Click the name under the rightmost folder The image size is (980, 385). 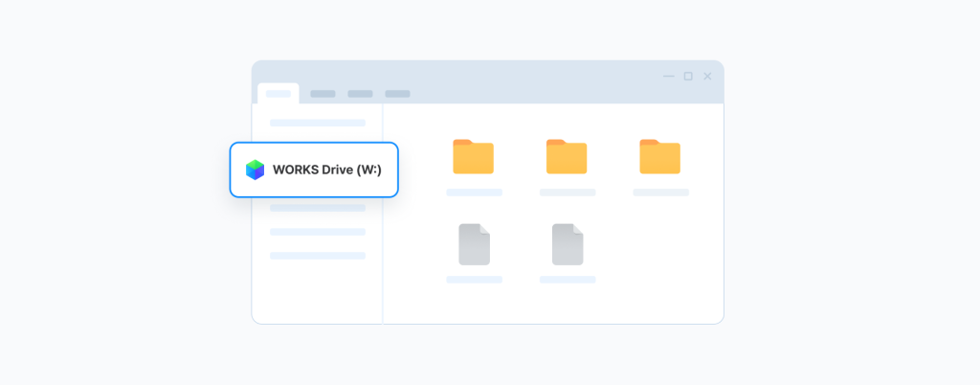pos(660,192)
